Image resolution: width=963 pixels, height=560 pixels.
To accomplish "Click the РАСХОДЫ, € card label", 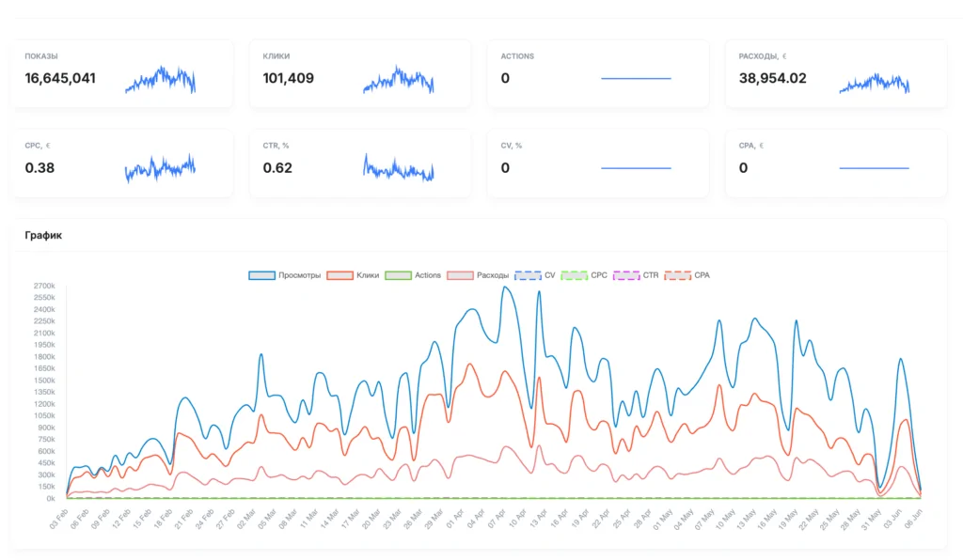I will 763,56.
